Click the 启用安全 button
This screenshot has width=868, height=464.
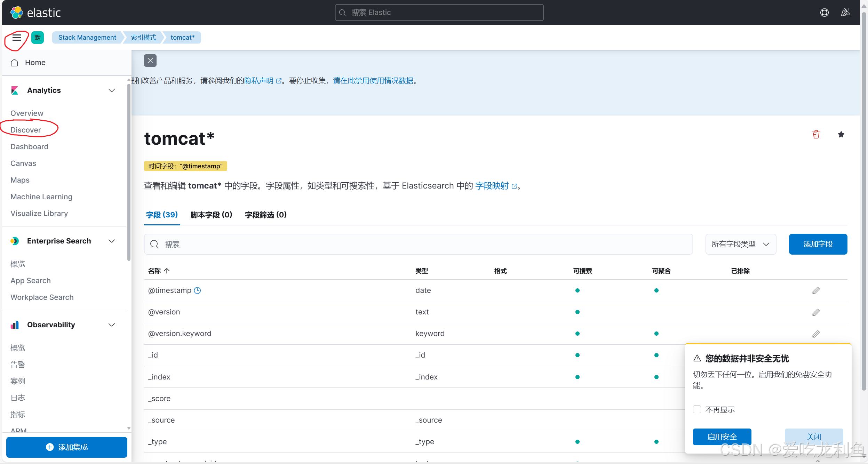tap(722, 437)
